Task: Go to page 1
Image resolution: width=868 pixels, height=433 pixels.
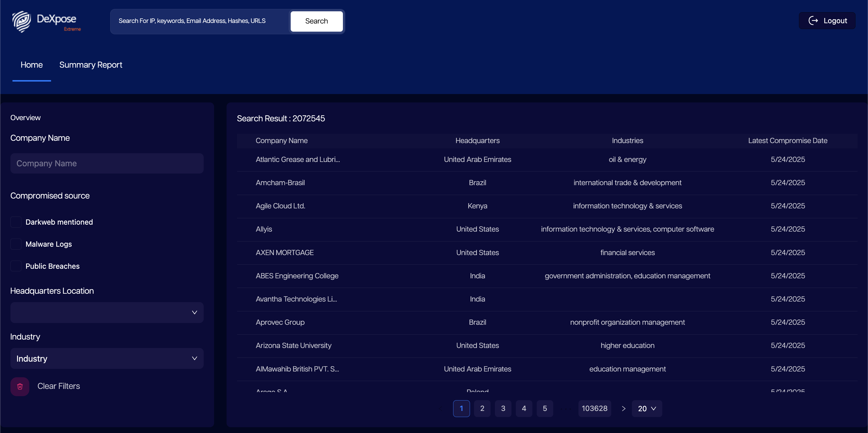Action: [461, 408]
